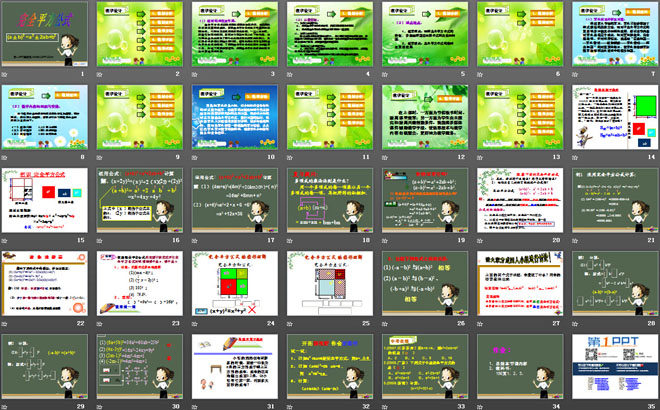Select slide 9 thumbnail
660x410 pixels.
click(140, 117)
